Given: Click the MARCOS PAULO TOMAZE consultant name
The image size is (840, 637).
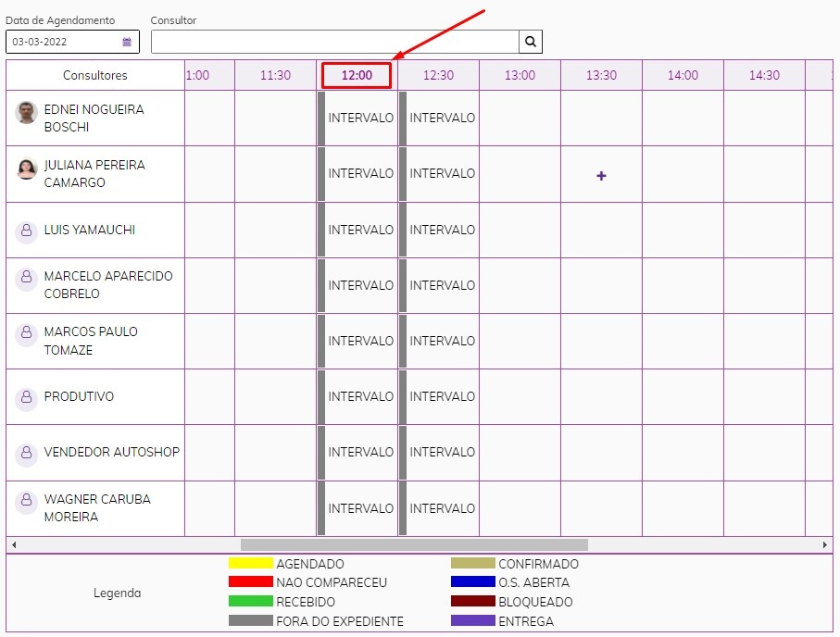Looking at the screenshot, I should pos(91,341).
